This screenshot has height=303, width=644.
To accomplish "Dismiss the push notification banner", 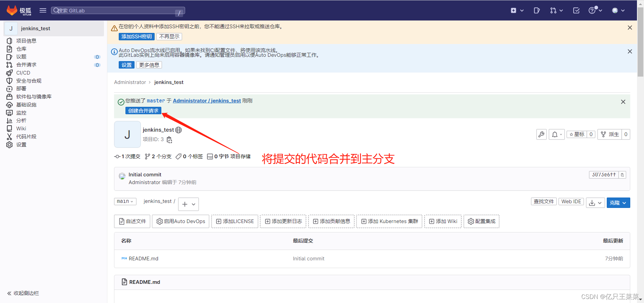I will (x=623, y=102).
